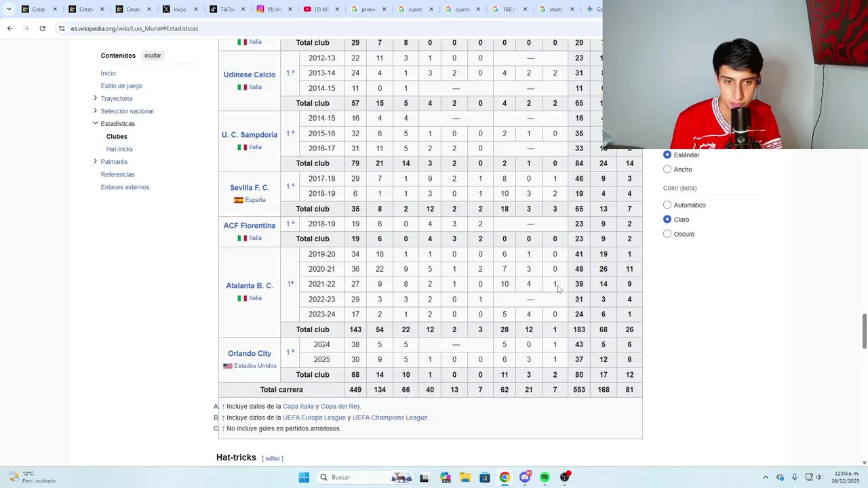Close the X Inicio tab

196,9
